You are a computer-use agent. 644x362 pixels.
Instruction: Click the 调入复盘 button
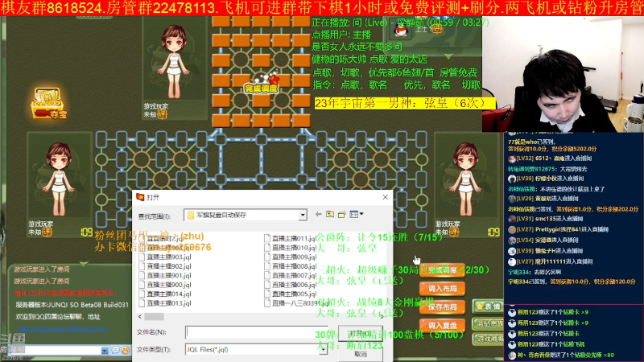click(442, 326)
